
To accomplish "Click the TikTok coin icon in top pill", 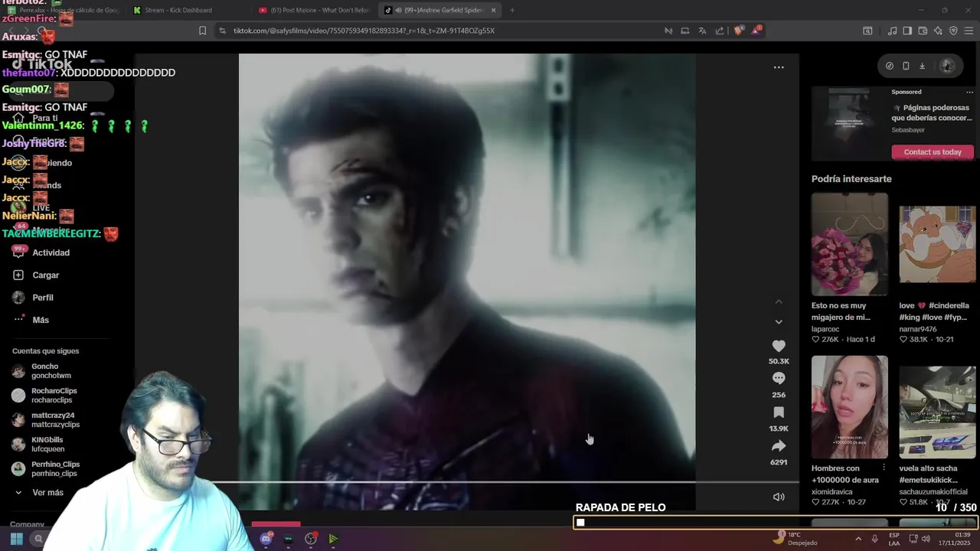I will click(x=889, y=66).
